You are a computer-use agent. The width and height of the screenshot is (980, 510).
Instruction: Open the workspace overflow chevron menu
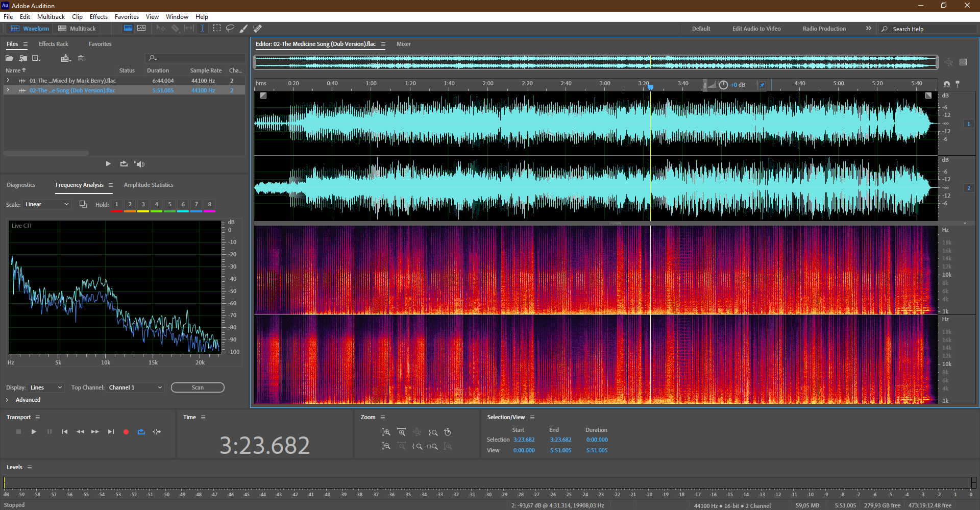868,29
